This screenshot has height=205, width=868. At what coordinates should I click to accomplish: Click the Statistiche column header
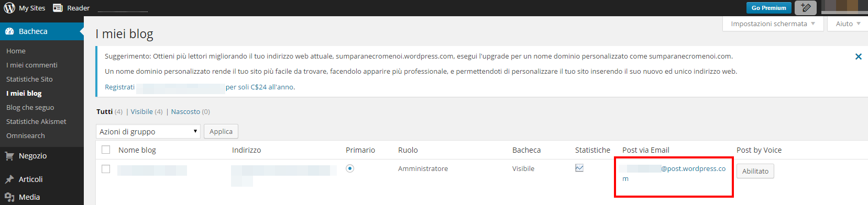[592, 150]
